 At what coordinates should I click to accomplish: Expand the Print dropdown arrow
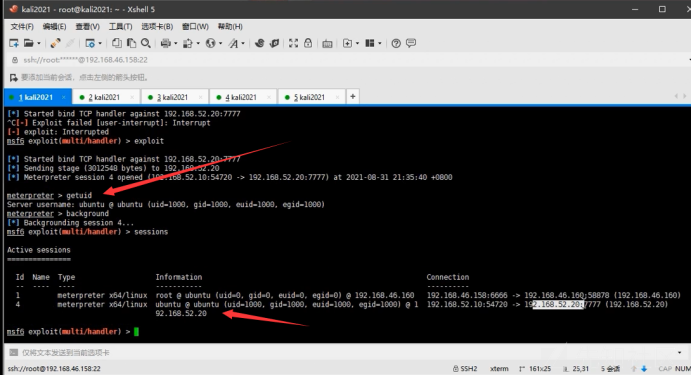coord(175,43)
